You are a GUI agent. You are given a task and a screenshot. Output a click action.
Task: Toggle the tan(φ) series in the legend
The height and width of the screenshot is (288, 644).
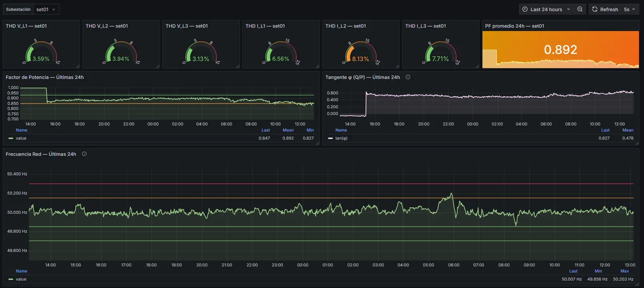click(x=341, y=138)
